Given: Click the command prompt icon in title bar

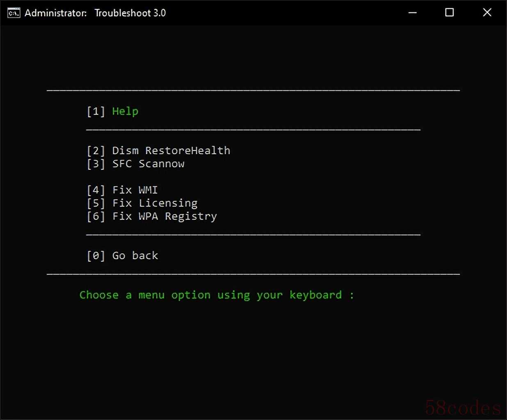Looking at the screenshot, I should 14,13.
